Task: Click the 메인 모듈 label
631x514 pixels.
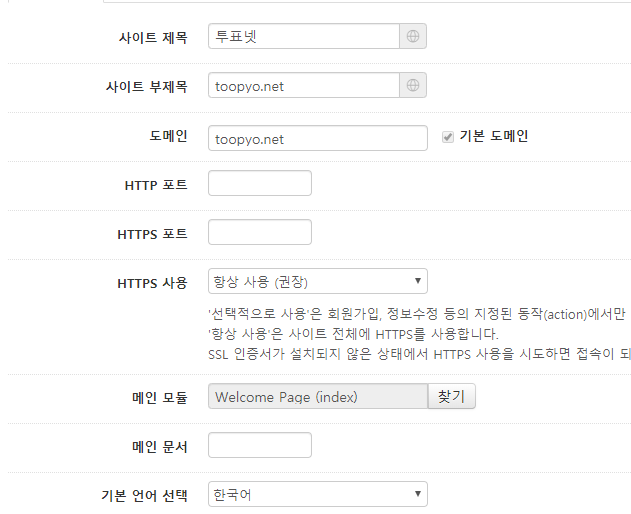Action: tap(160, 398)
